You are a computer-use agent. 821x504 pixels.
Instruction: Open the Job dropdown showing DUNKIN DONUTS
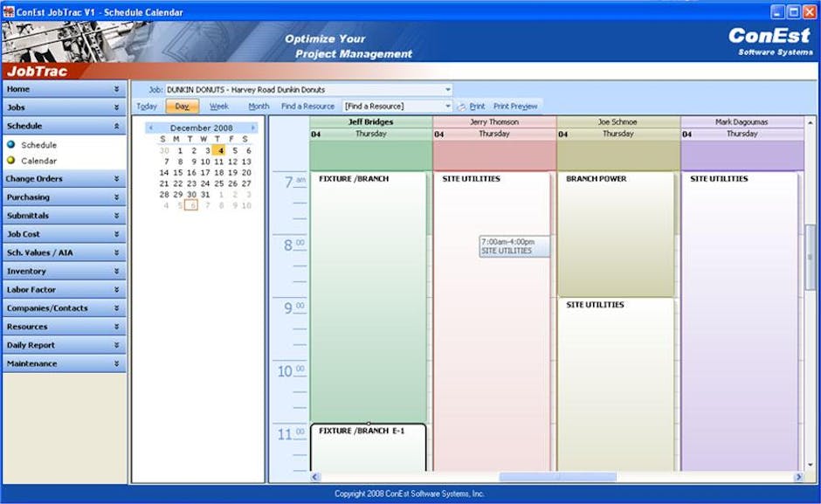point(448,89)
